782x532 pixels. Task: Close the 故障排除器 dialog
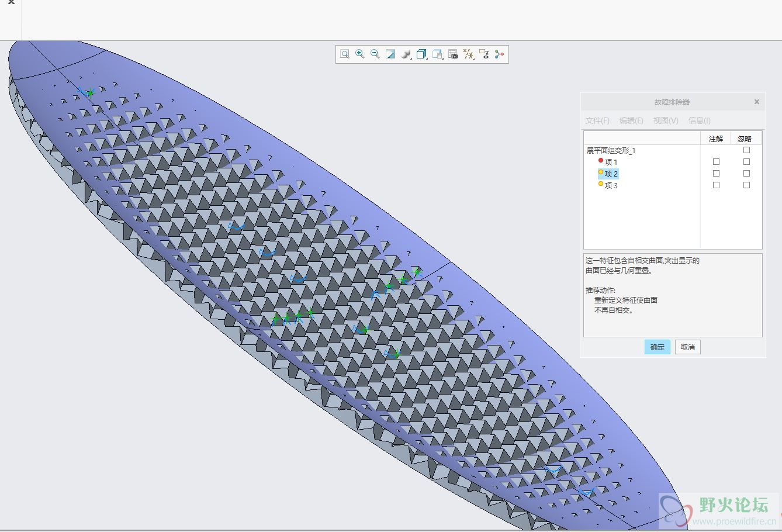pyautogui.click(x=756, y=102)
